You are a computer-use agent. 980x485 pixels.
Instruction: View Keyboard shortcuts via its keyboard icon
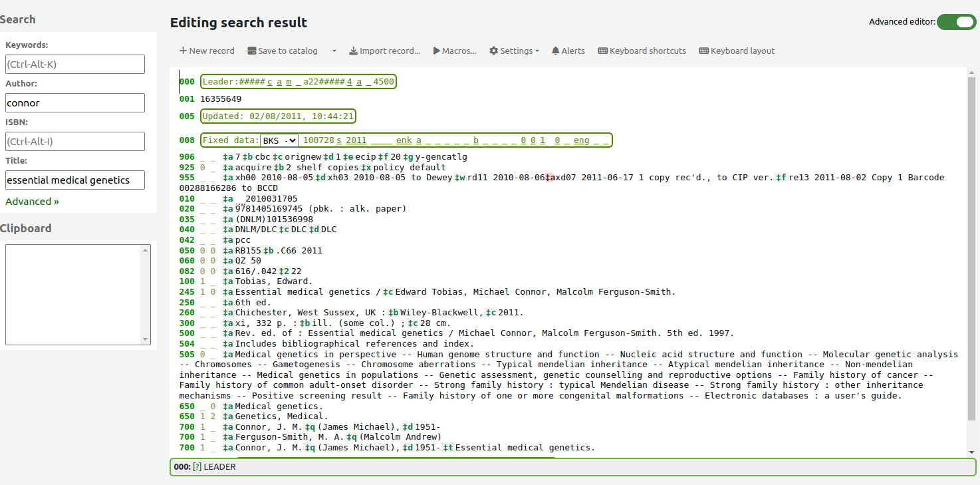tap(602, 51)
